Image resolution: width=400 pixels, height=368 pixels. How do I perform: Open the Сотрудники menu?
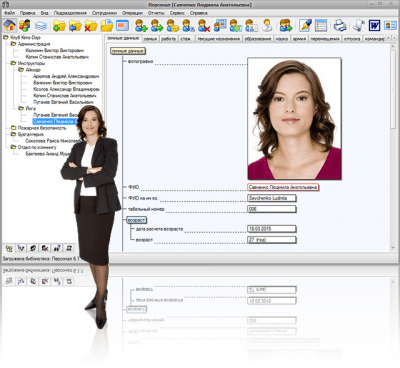104,13
